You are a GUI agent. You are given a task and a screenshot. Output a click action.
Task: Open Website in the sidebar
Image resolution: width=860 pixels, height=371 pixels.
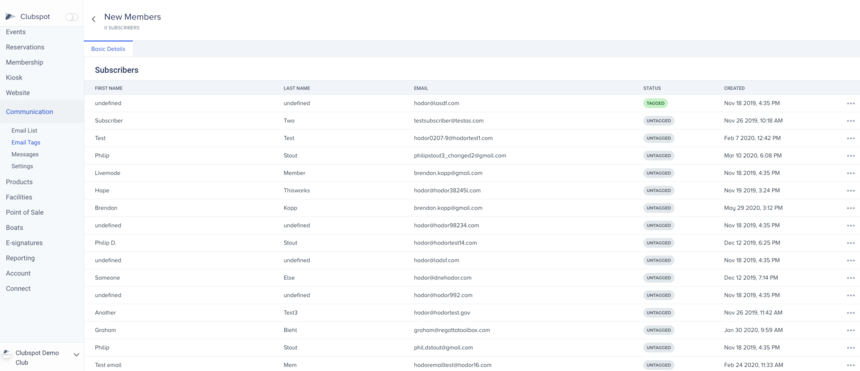tap(18, 93)
